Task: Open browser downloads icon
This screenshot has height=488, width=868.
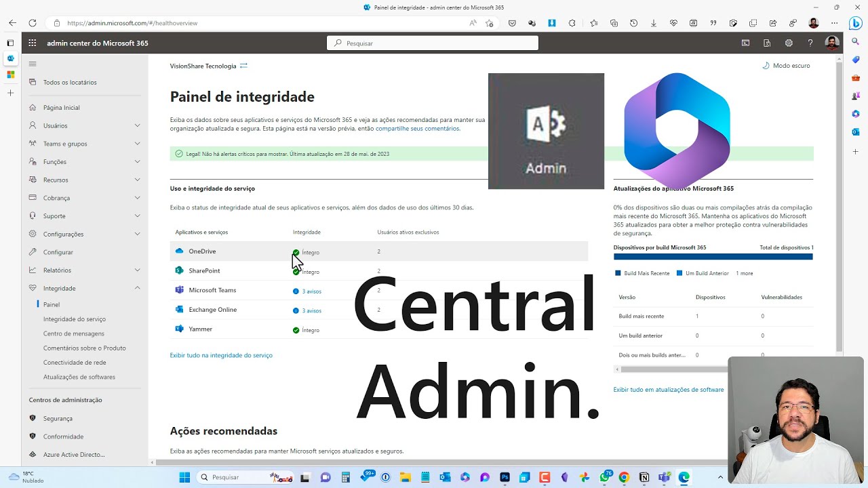Action: tap(653, 23)
